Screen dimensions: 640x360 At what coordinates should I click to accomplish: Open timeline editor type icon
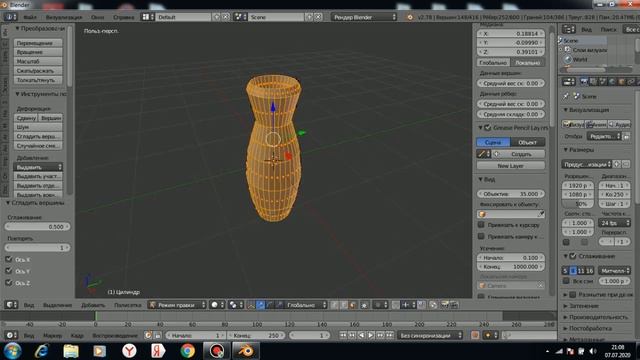point(11,335)
